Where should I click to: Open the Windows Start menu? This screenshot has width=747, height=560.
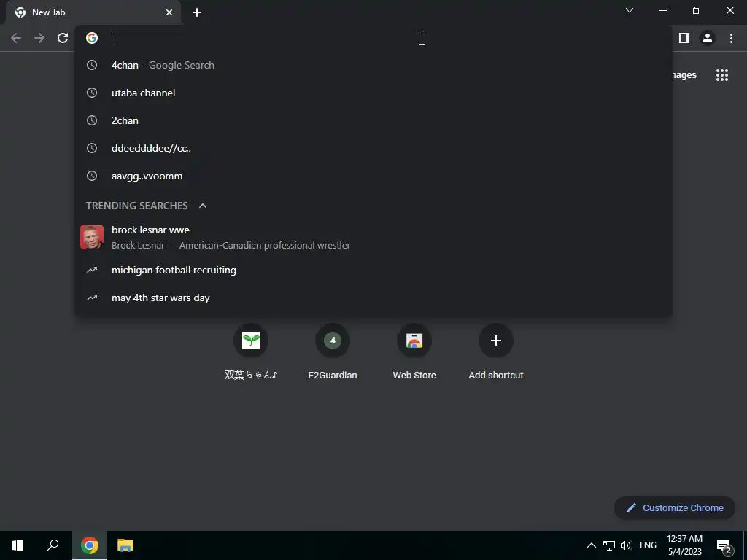18,545
